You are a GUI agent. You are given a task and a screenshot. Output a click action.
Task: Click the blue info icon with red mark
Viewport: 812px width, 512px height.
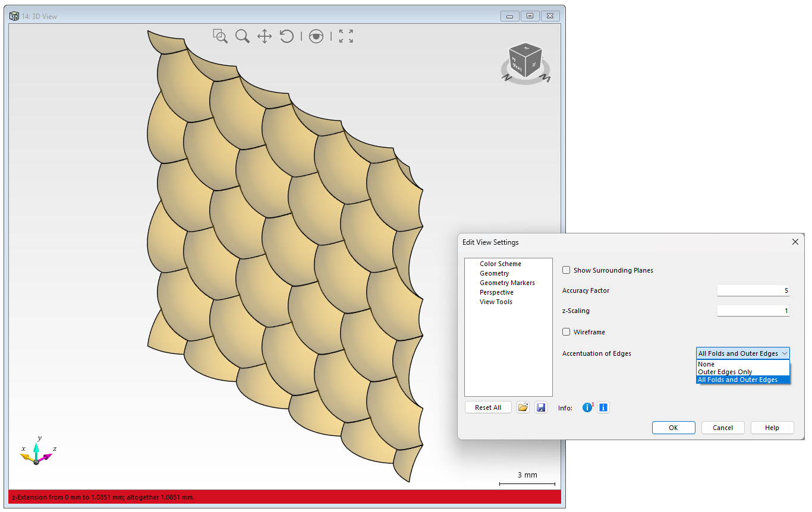[587, 407]
